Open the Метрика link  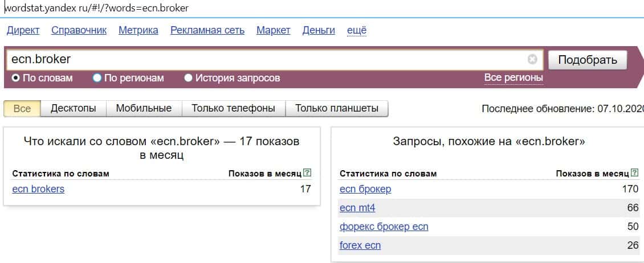click(x=138, y=30)
